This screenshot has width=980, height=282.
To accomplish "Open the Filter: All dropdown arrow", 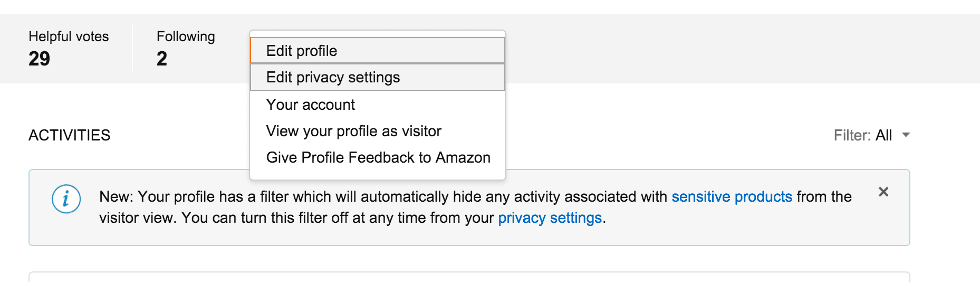I will (x=906, y=135).
